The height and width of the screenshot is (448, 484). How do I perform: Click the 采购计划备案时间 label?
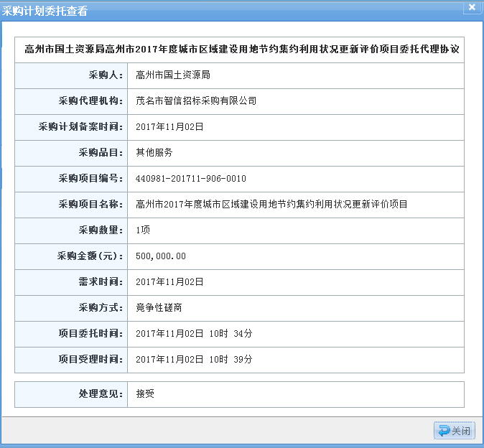pyautogui.click(x=80, y=126)
